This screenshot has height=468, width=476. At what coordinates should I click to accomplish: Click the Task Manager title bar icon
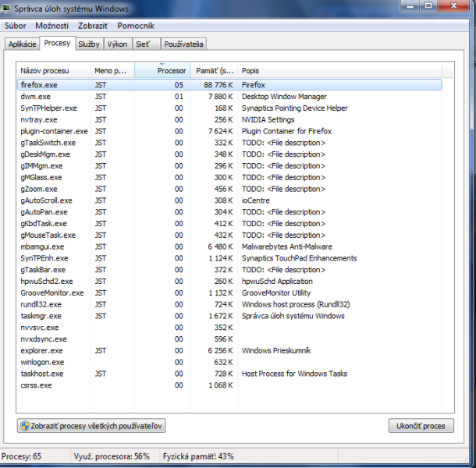[x=5, y=9]
